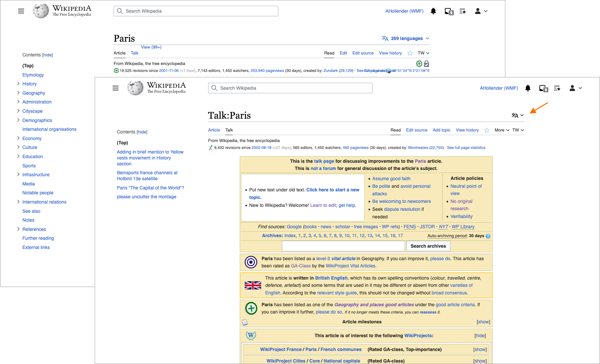Open the More dropdown on Talk:Paris
The height and width of the screenshot is (364, 600).
pos(502,130)
